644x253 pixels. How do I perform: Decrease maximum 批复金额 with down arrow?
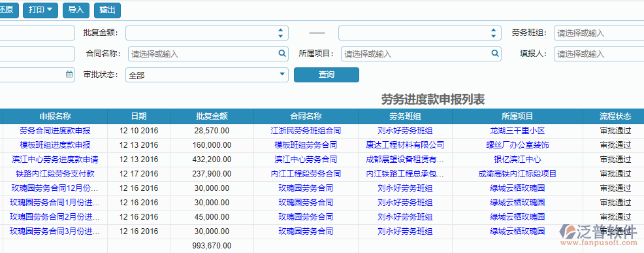(x=493, y=36)
